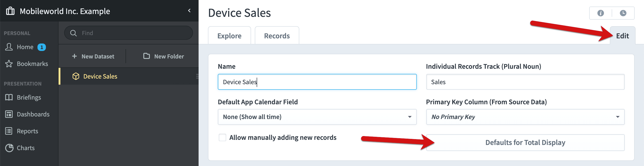Image resolution: width=644 pixels, height=166 pixels.
Task: Enable Allow manually adding new records checkbox
Action: click(222, 137)
